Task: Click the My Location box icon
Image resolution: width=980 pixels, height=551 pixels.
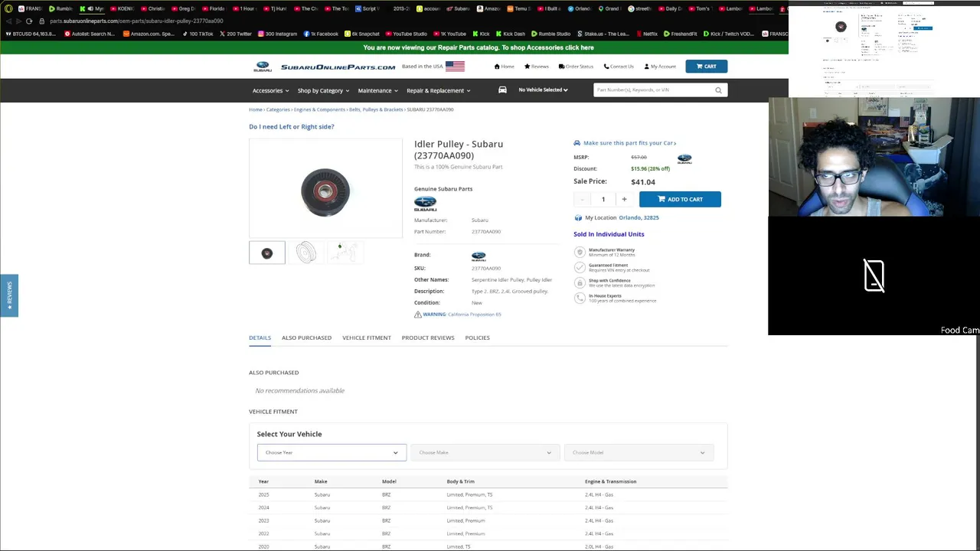Action: [x=578, y=217]
